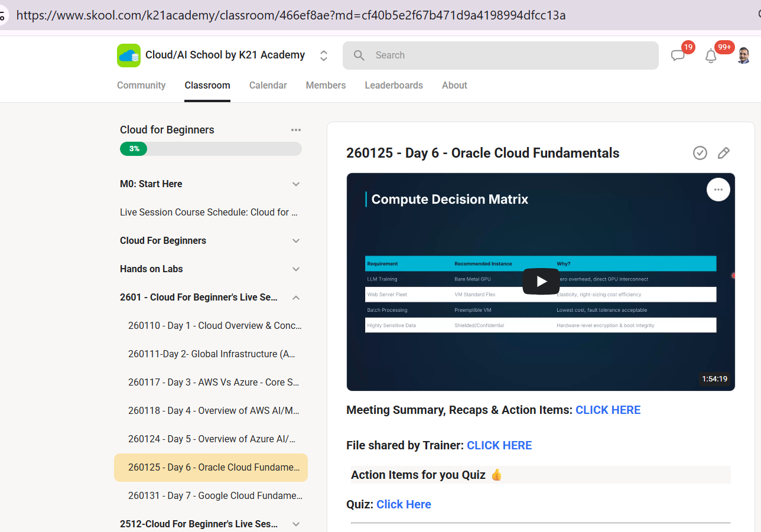The height and width of the screenshot is (532, 761).
Task: Expand the Cloud For Beginners section
Action: (211, 241)
